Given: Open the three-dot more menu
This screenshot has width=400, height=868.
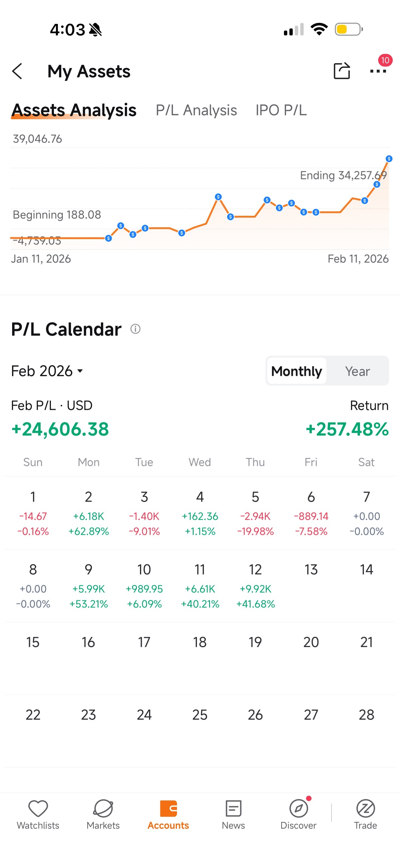Looking at the screenshot, I should pos(378,71).
